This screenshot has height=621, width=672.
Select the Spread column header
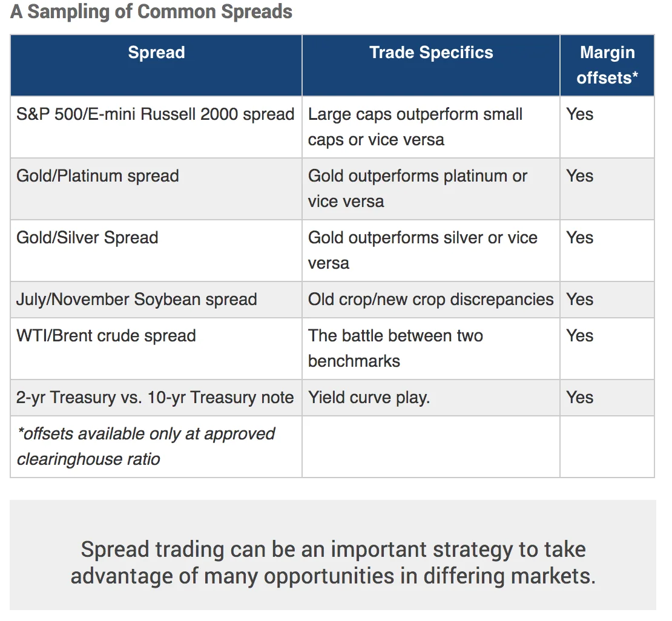point(156,53)
